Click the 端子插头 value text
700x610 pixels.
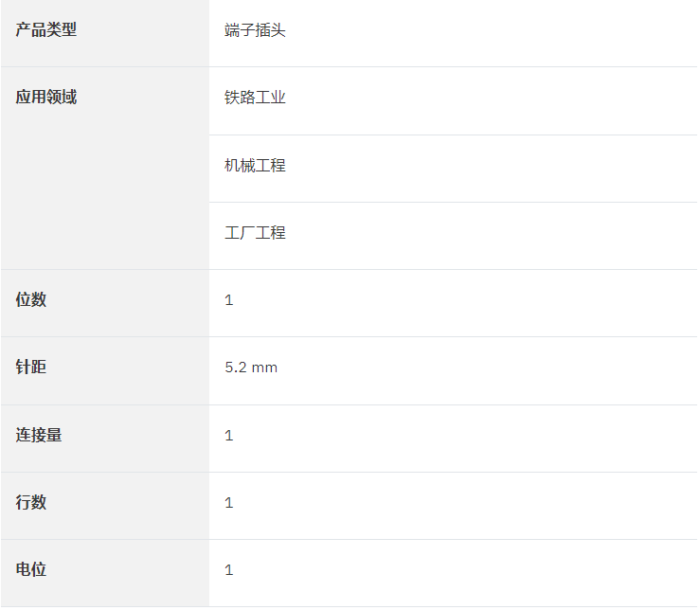[255, 30]
